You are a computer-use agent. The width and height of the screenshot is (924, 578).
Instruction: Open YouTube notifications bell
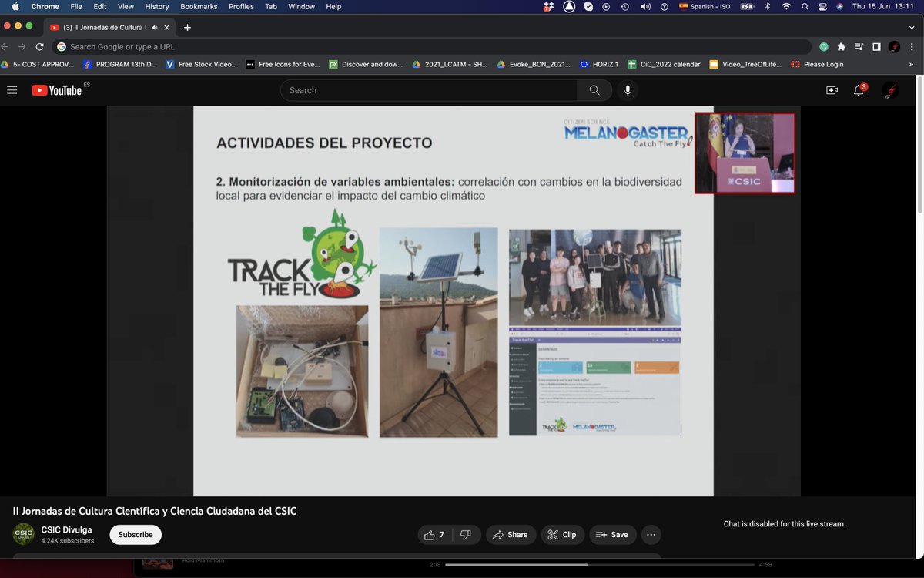[859, 90]
